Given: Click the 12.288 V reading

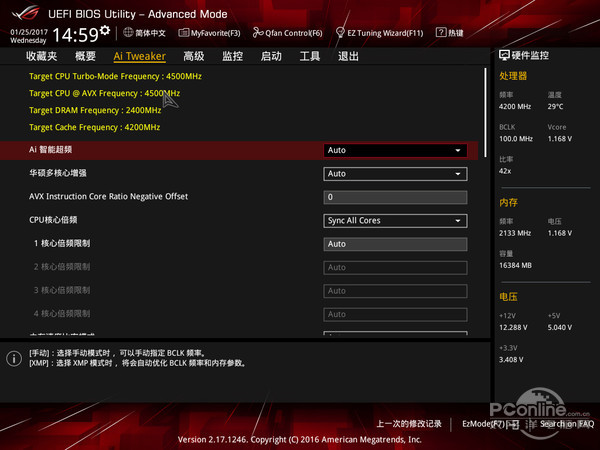Looking at the screenshot, I should click(x=513, y=328).
